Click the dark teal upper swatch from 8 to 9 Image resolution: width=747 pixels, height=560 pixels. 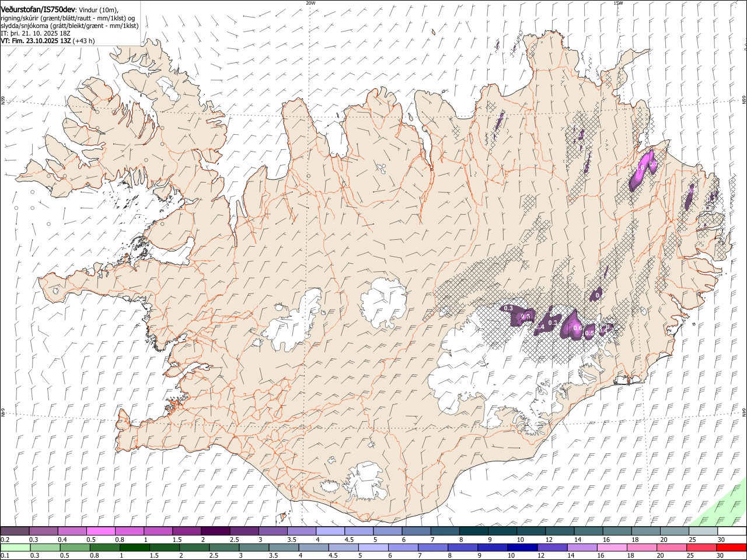(473, 531)
